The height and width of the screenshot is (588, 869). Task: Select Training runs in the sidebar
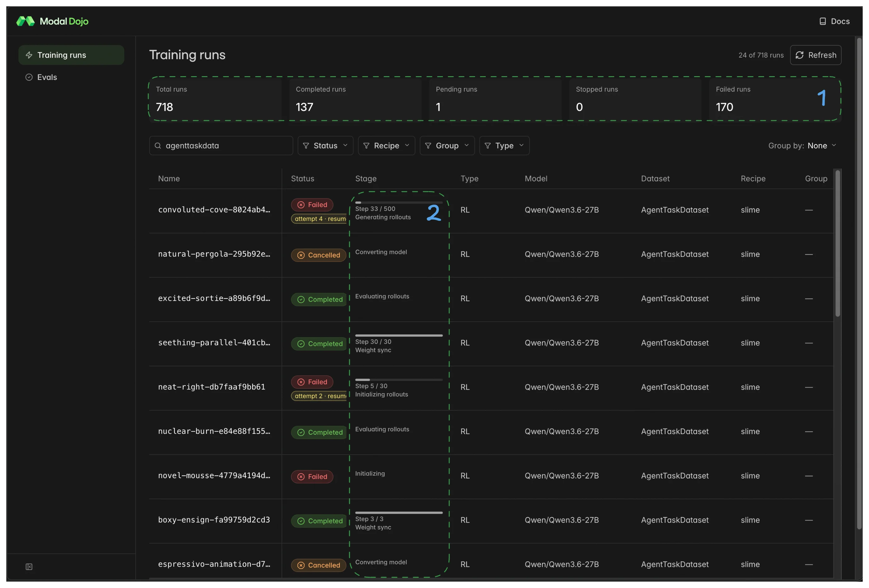click(x=71, y=55)
